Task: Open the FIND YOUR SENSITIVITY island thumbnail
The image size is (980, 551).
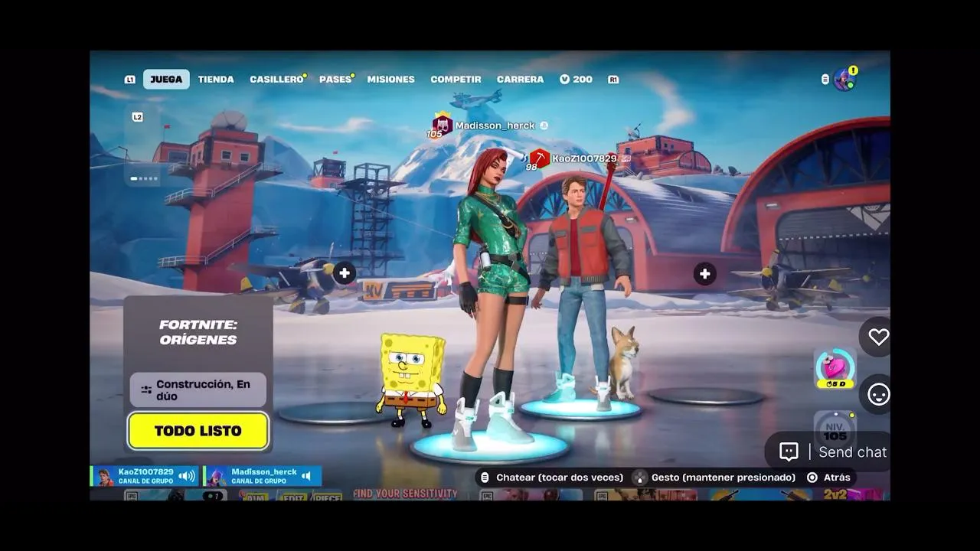Action: 405,494
